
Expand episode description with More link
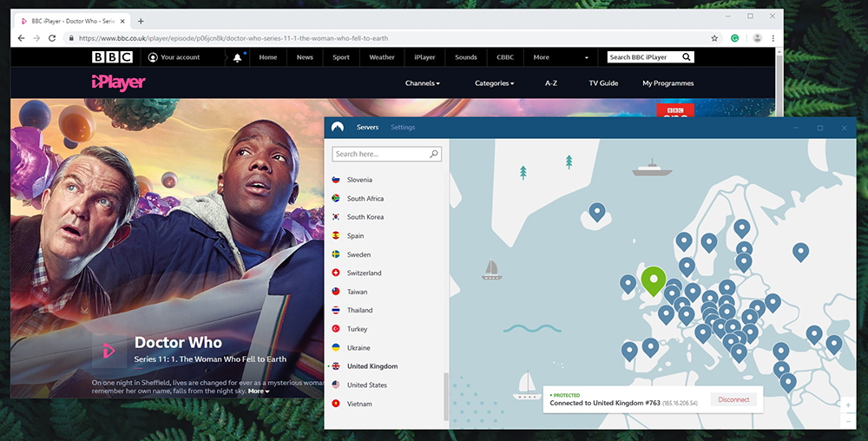click(x=258, y=392)
